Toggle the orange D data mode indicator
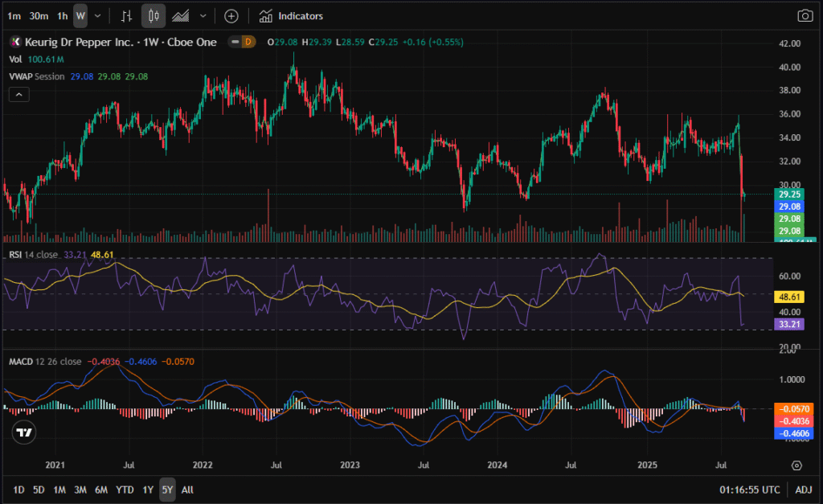 point(248,42)
